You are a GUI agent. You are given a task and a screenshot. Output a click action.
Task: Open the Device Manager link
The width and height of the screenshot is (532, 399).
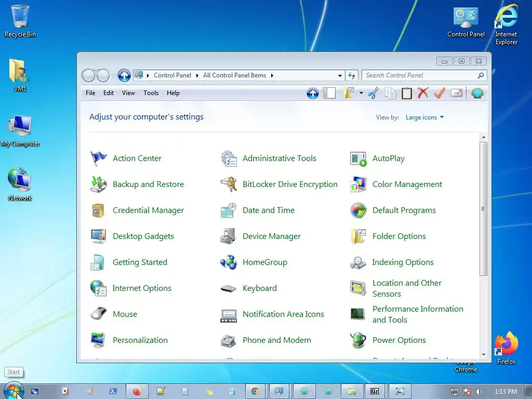tap(271, 236)
